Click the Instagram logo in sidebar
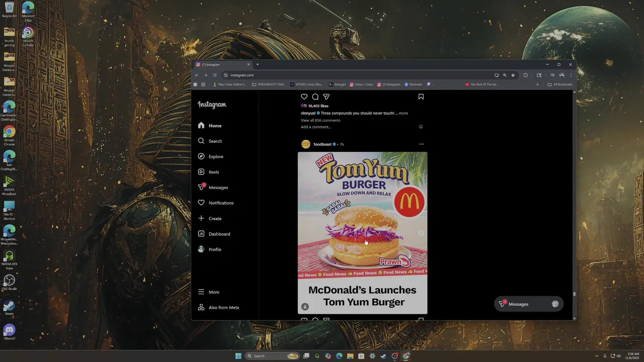 click(x=212, y=105)
